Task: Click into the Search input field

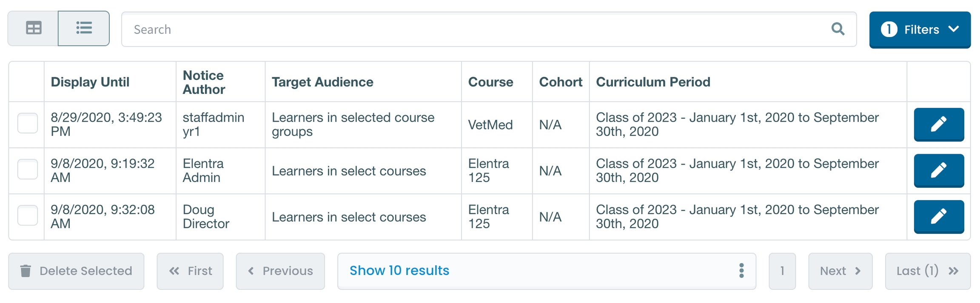Action: 468,29
